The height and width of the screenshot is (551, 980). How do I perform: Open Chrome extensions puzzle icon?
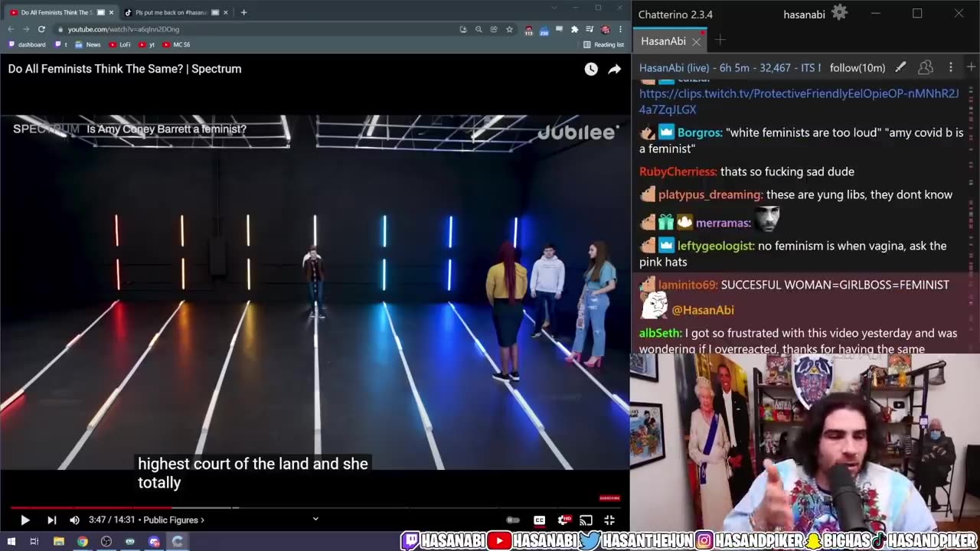pyautogui.click(x=574, y=29)
